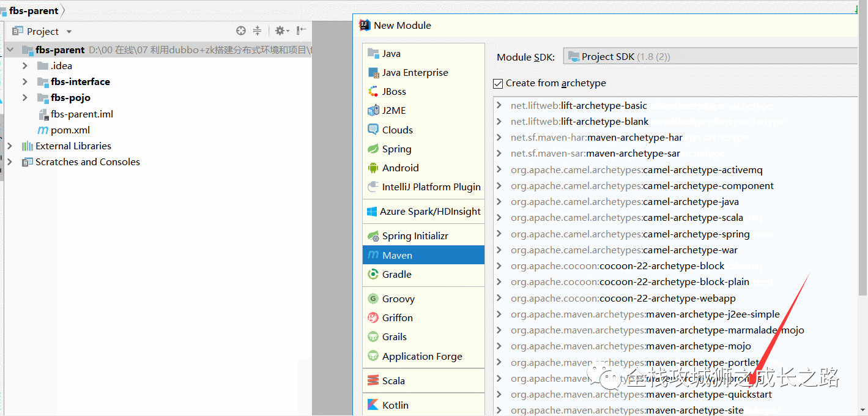Click the locate/scroll from source target icon
Viewport: 868px width, 416px height.
click(241, 31)
